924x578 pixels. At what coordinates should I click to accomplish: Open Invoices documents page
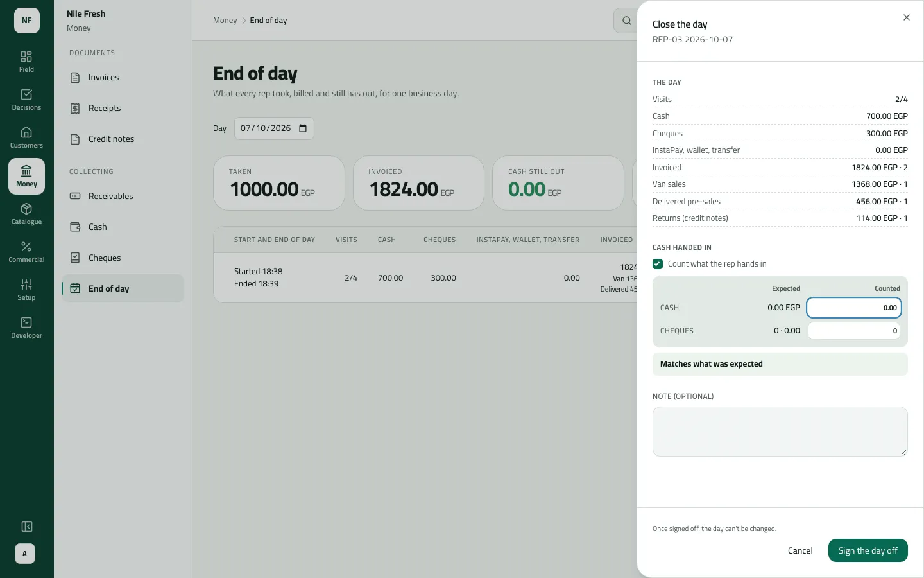(123, 78)
